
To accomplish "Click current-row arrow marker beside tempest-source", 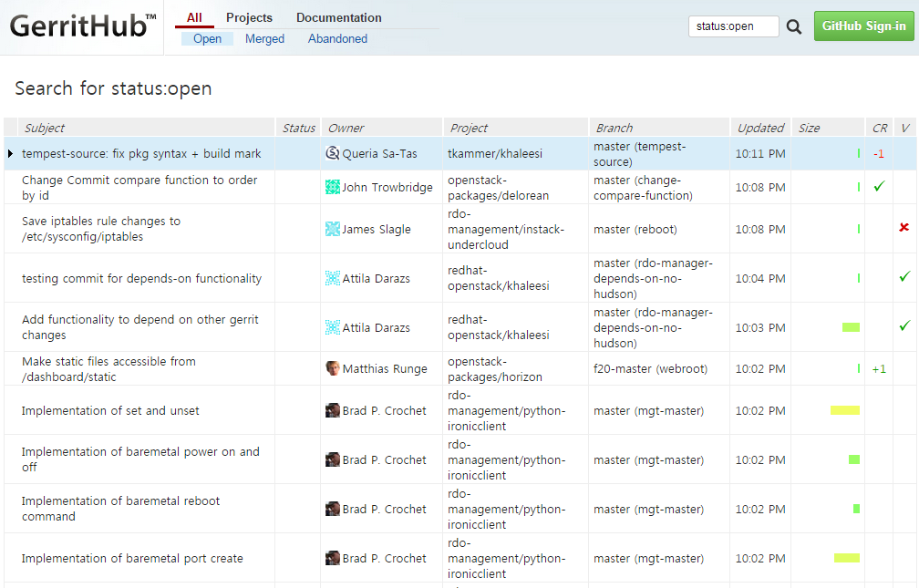I will 10,153.
